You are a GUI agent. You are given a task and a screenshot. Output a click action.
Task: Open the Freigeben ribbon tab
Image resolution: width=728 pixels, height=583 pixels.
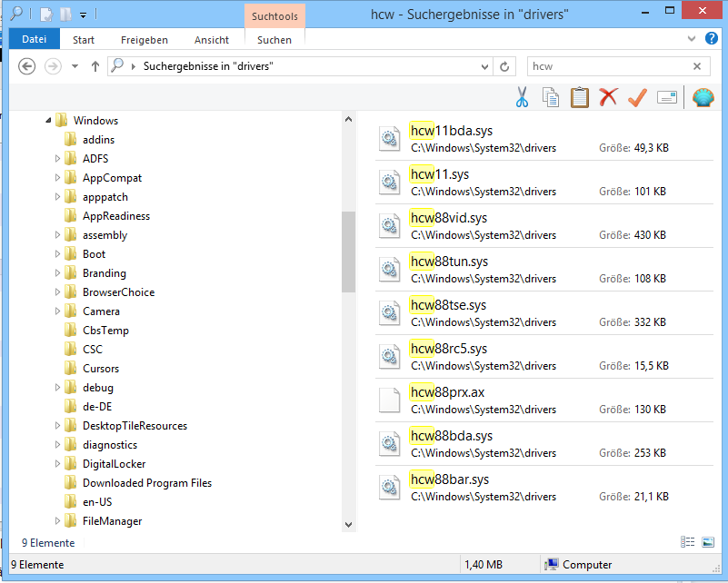coord(145,40)
